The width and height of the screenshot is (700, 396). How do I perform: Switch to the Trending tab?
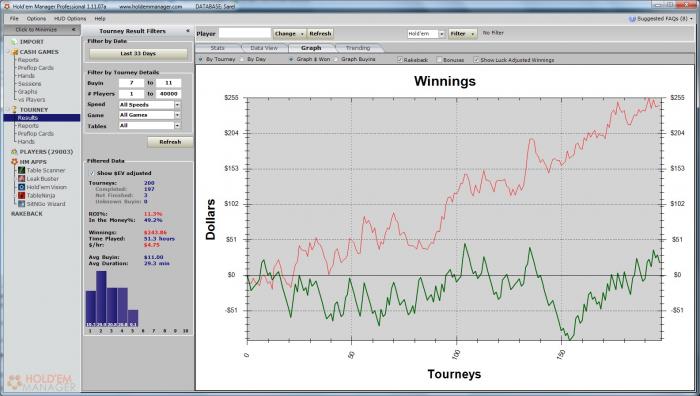pos(358,48)
